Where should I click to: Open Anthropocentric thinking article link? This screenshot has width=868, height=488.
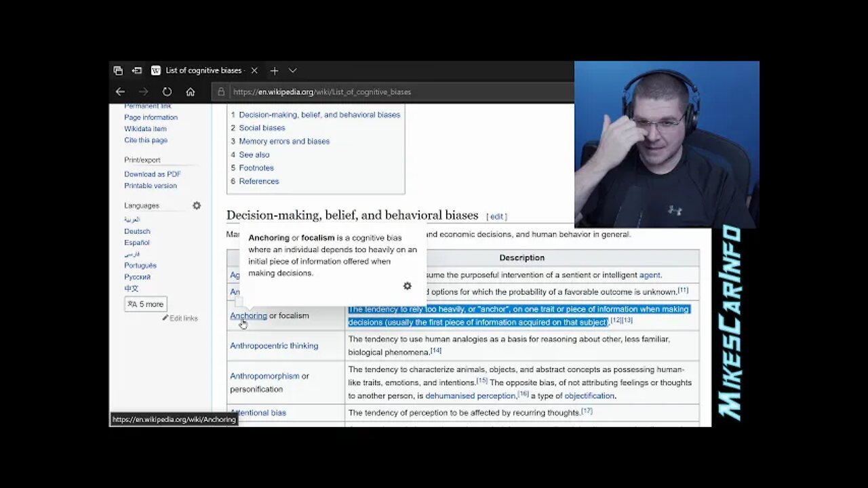(x=274, y=346)
